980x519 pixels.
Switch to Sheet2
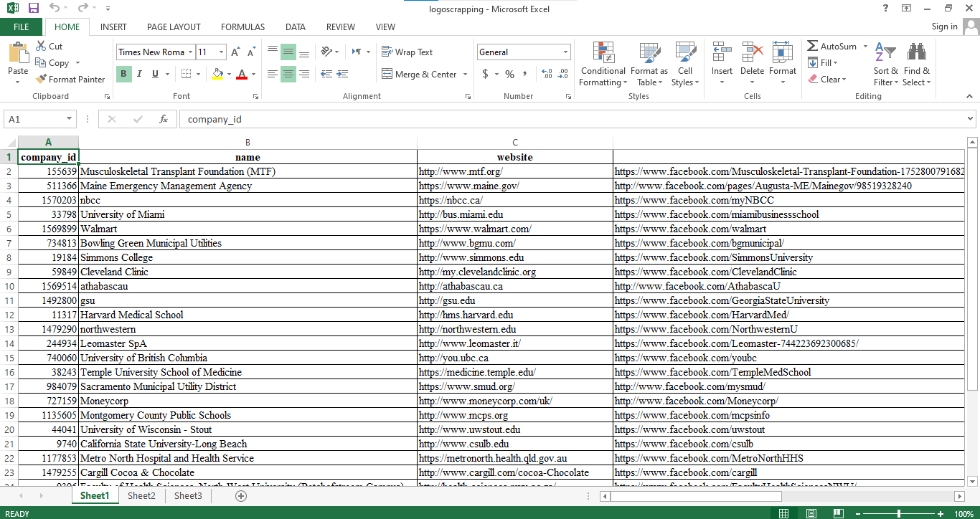click(141, 495)
